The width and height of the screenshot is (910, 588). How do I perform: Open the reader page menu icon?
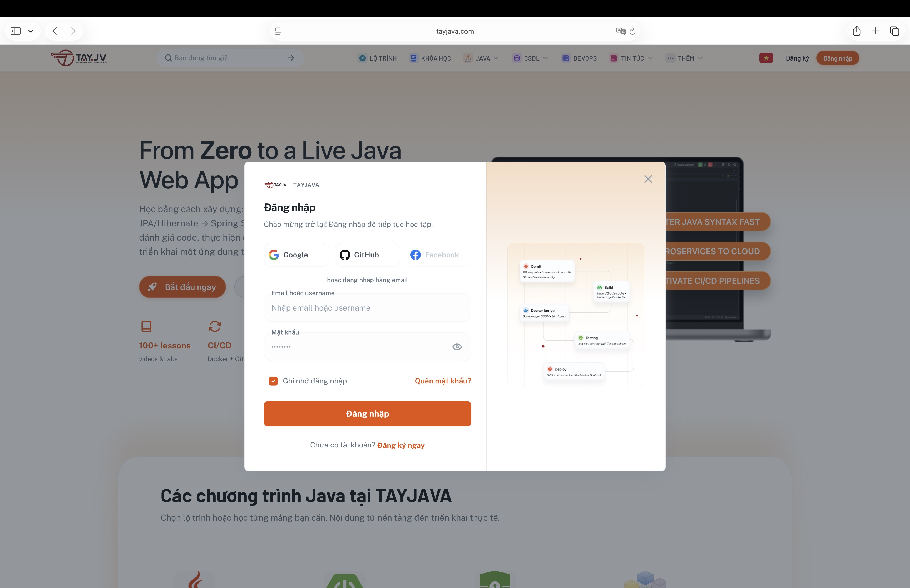(278, 31)
